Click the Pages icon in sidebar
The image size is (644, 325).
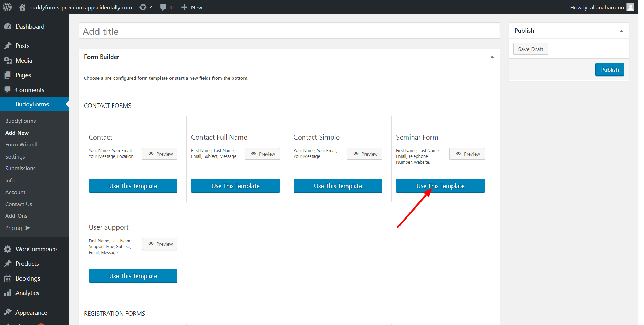pos(8,75)
